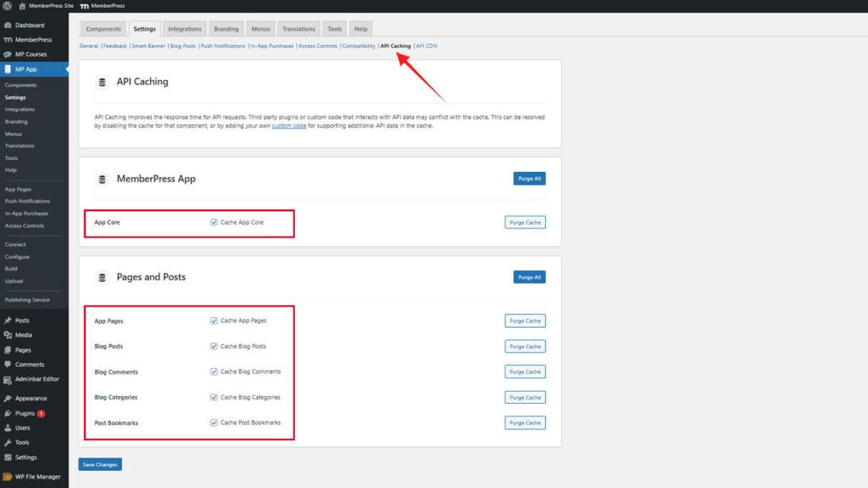Expand the Posts sidebar menu
The width and height of the screenshot is (868, 488).
coord(21,320)
